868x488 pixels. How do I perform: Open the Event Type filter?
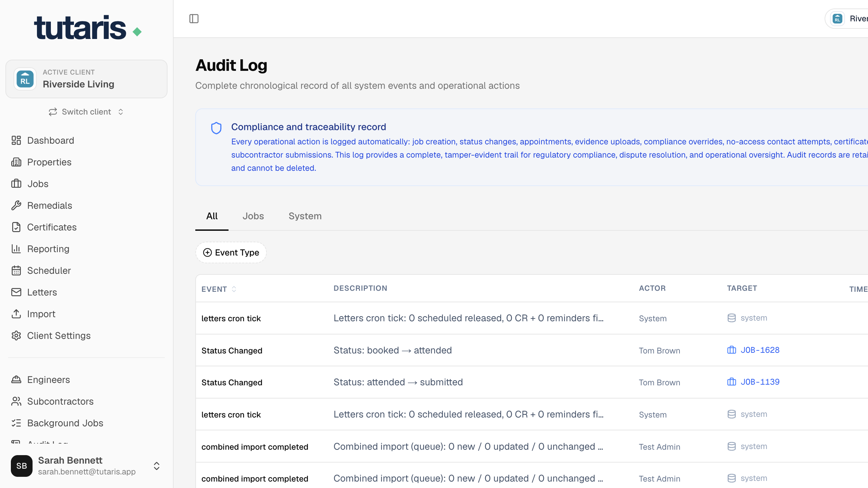(231, 252)
